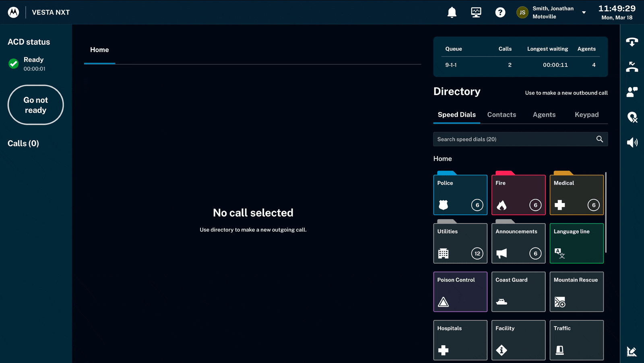Switch to the Keypad tab
The width and height of the screenshot is (644, 363).
586,115
